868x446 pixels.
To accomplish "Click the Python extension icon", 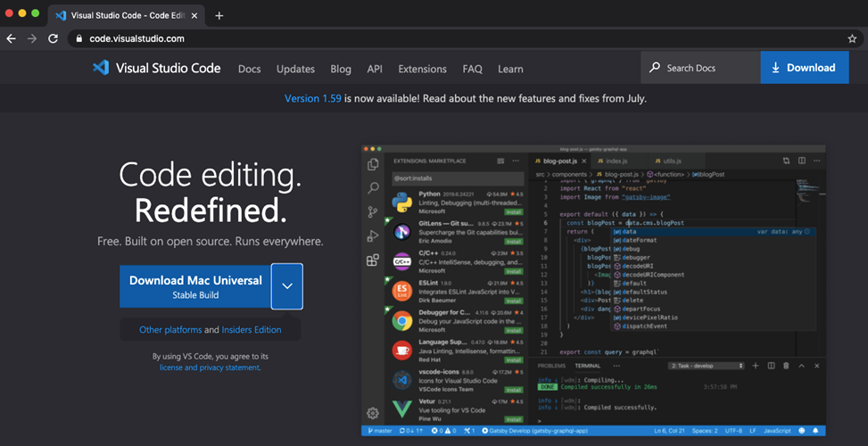I will pos(402,202).
